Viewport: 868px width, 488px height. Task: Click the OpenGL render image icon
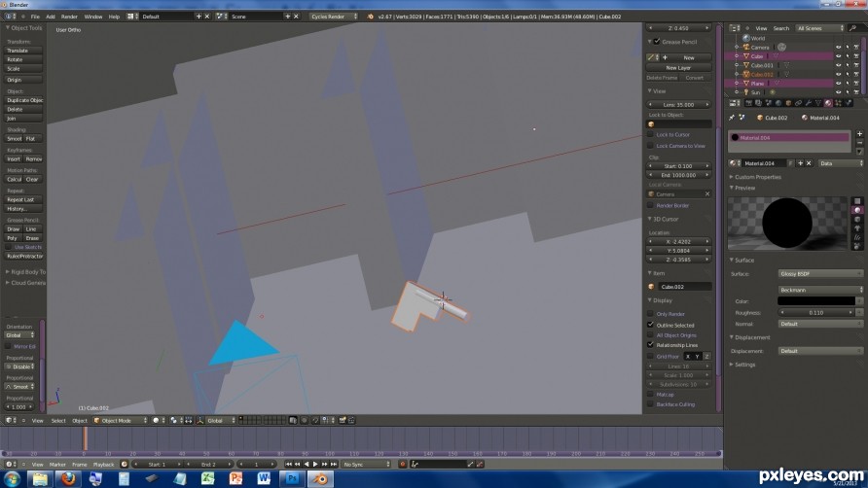coord(343,421)
